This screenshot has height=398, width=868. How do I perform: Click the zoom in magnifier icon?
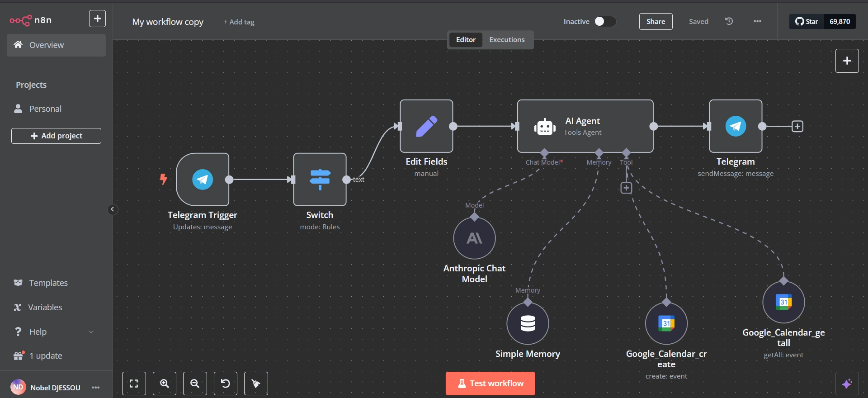165,384
